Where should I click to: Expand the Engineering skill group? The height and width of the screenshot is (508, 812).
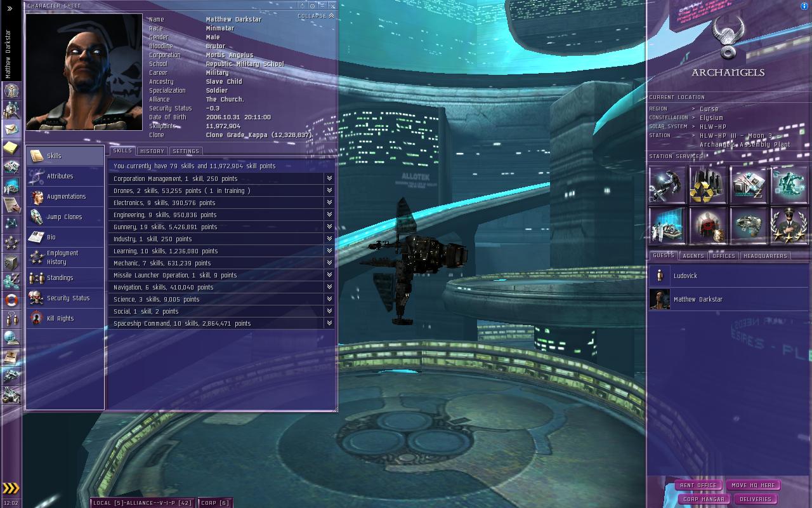(x=329, y=215)
